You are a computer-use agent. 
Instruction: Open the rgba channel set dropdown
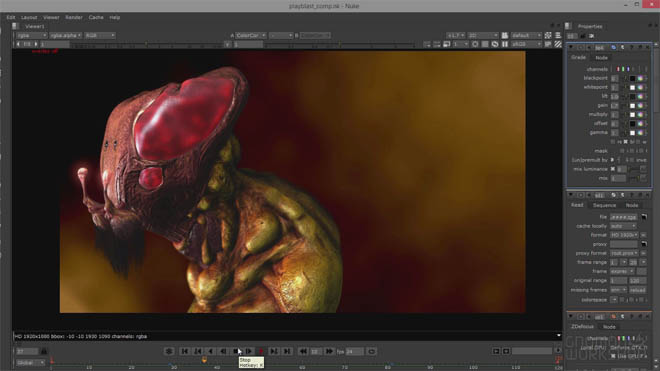[32, 35]
